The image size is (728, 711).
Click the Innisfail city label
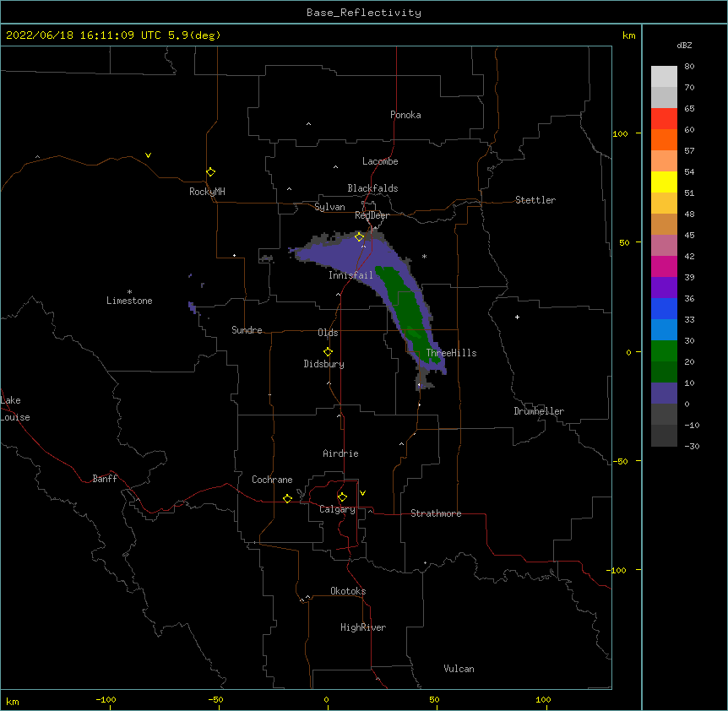[350, 275]
